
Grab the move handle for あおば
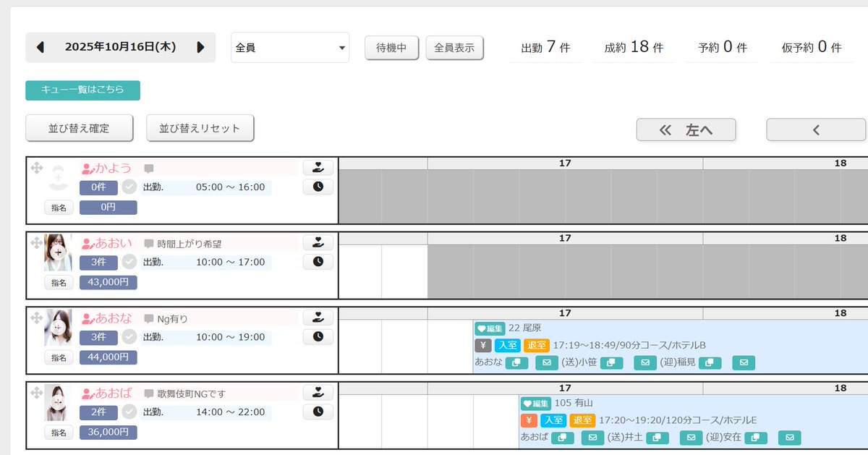tap(35, 394)
